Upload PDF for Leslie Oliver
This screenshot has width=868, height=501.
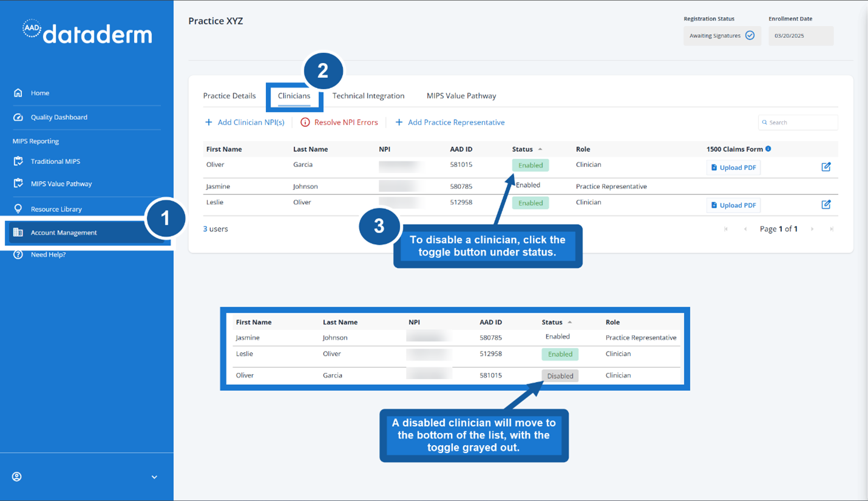click(x=733, y=205)
